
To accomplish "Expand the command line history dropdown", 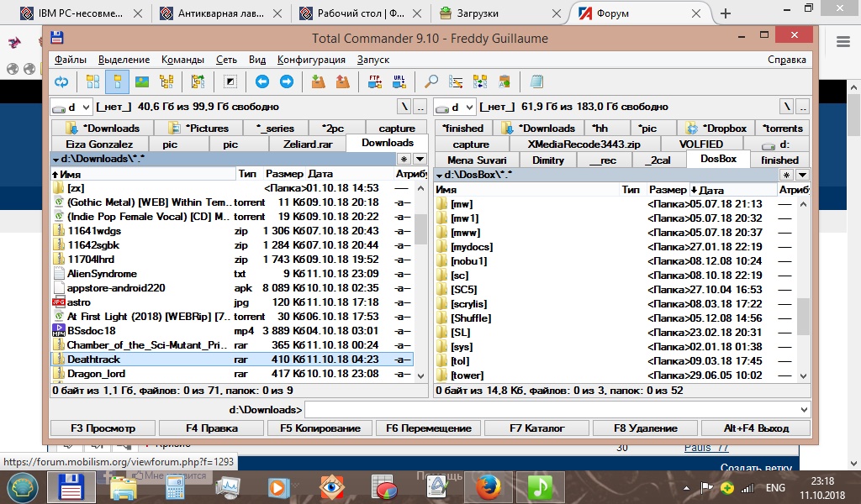I will 805,409.
